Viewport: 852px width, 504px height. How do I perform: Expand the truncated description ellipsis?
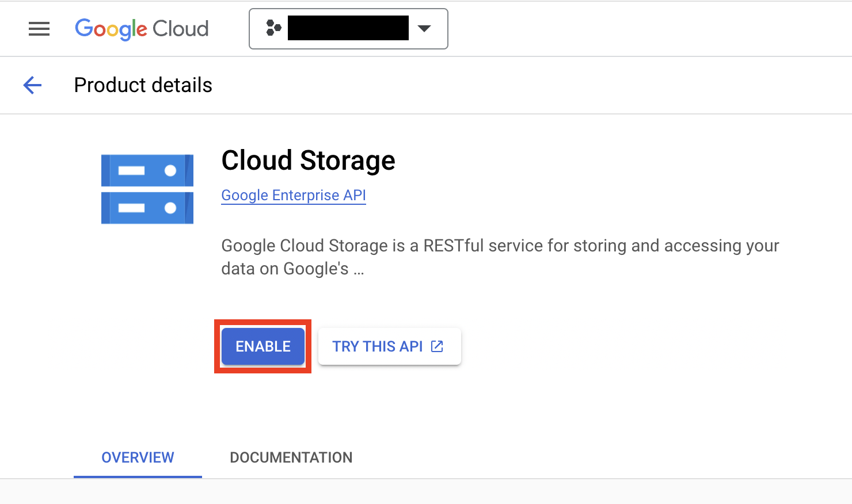coord(359,269)
